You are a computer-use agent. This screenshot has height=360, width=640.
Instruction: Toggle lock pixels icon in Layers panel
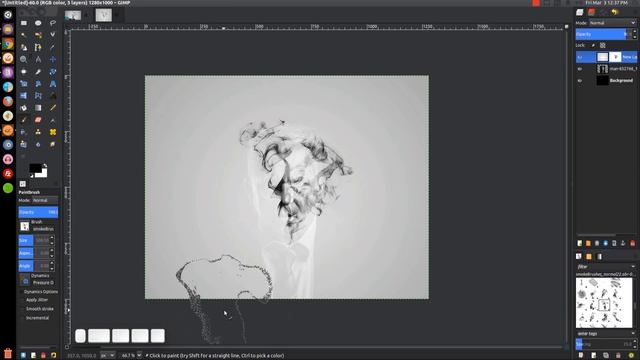coord(593,45)
